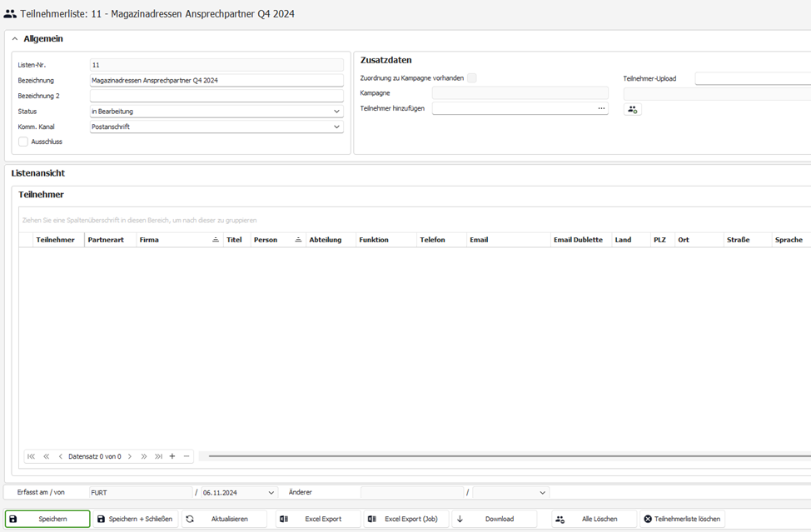
Task: Go to the last record in pager
Action: [x=158, y=456]
